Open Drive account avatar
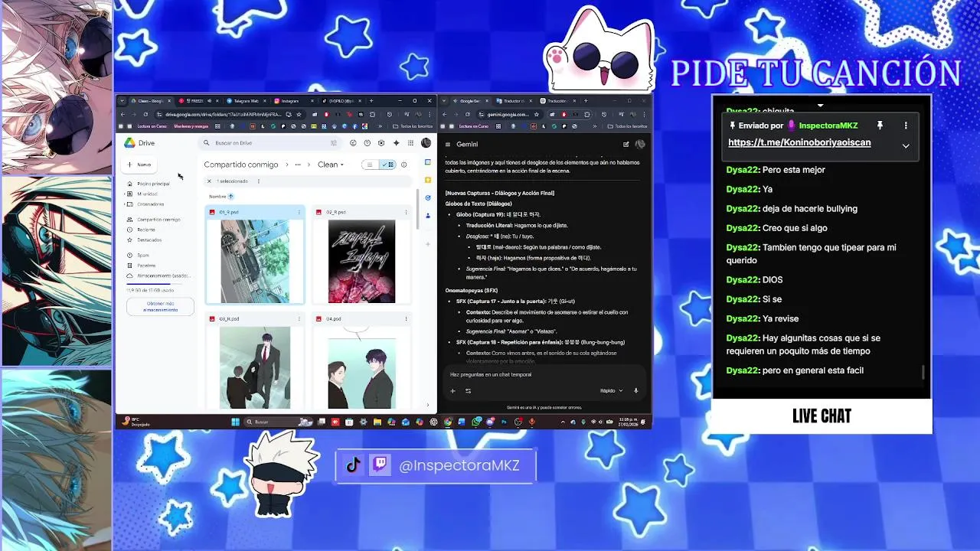 click(425, 143)
